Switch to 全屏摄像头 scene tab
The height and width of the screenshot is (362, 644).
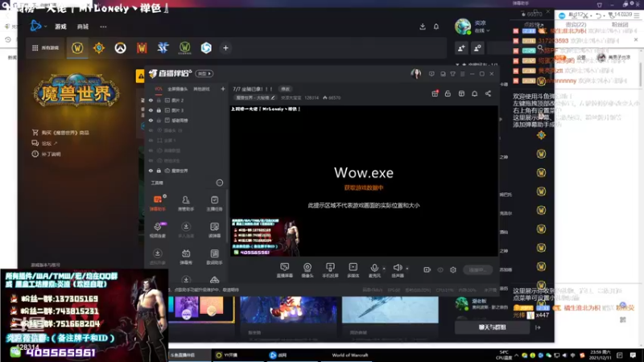[178, 89]
